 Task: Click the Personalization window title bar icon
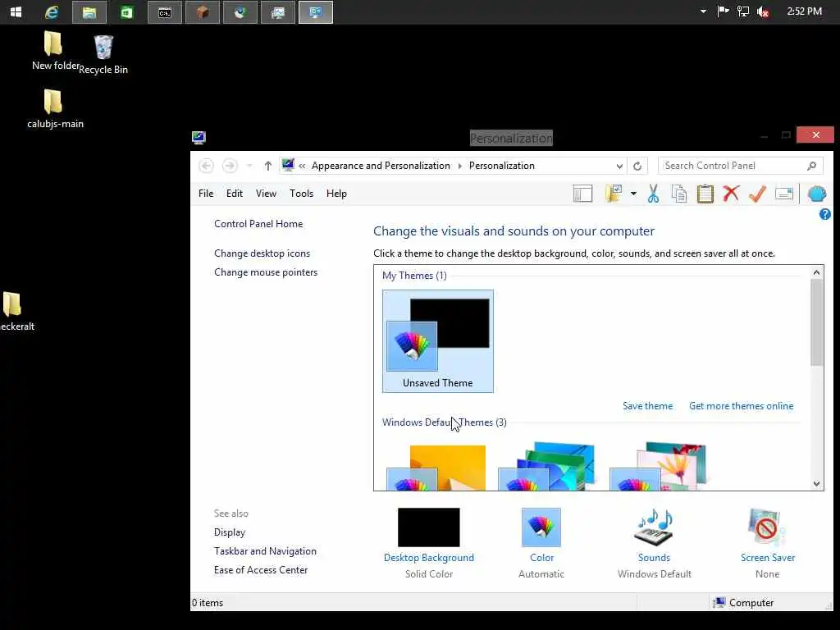[x=199, y=138]
